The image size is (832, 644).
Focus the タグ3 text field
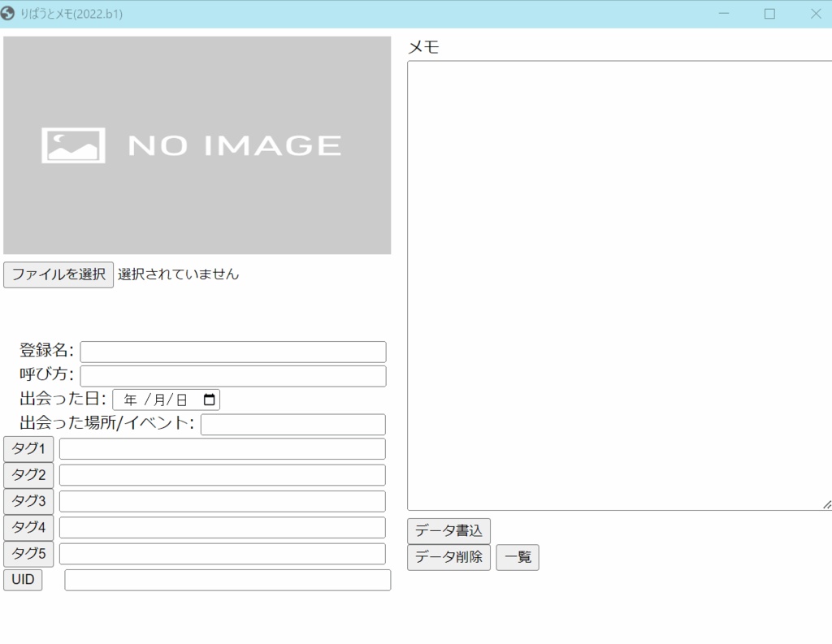(223, 501)
